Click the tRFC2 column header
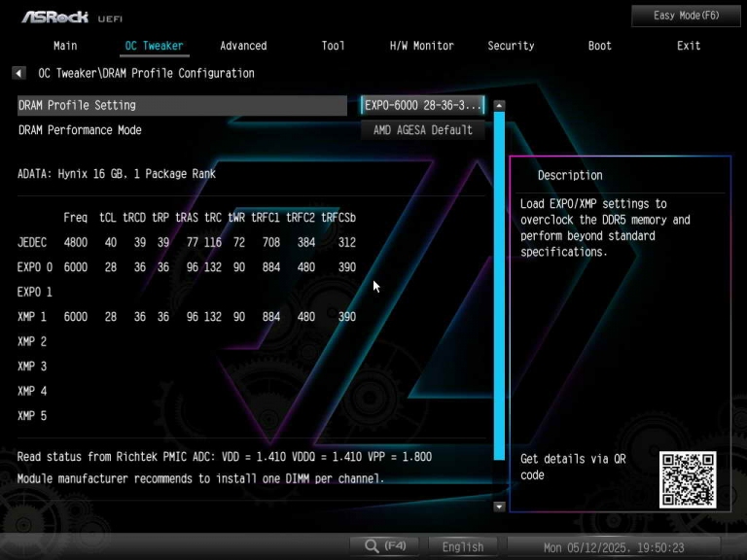The image size is (747, 560). click(x=301, y=218)
